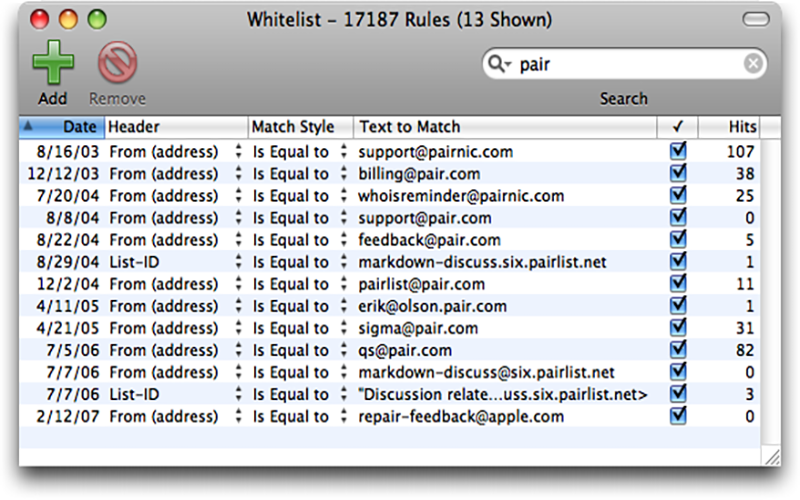Screen dimensions: 800x500
Task: Select the billing@pair.com text
Action: pos(419,174)
